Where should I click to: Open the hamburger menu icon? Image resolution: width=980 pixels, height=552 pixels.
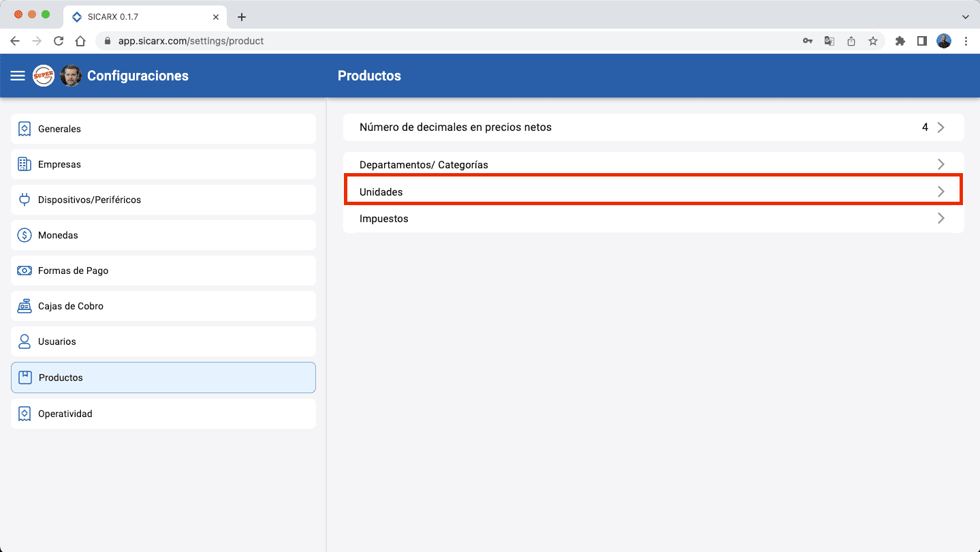17,76
